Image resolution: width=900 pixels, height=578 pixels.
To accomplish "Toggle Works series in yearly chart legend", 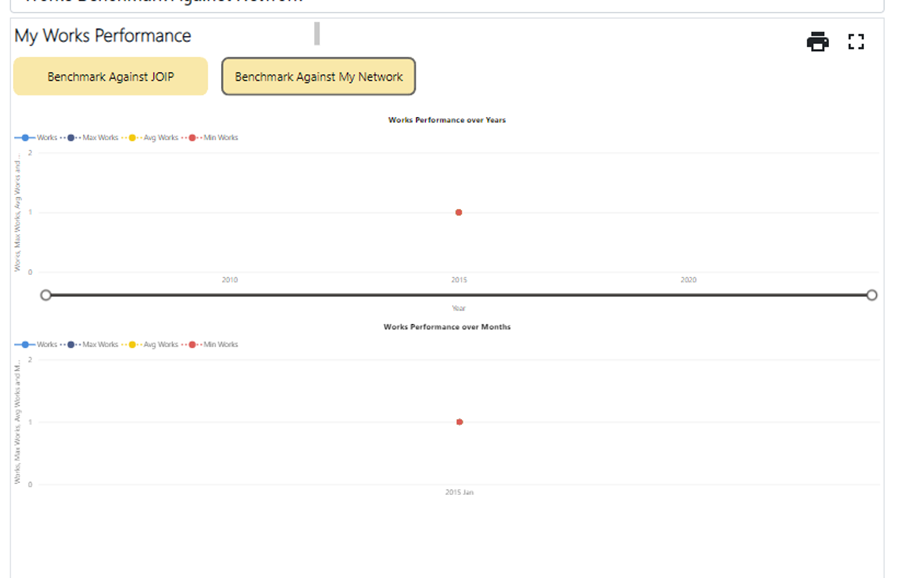I will (x=38, y=137).
